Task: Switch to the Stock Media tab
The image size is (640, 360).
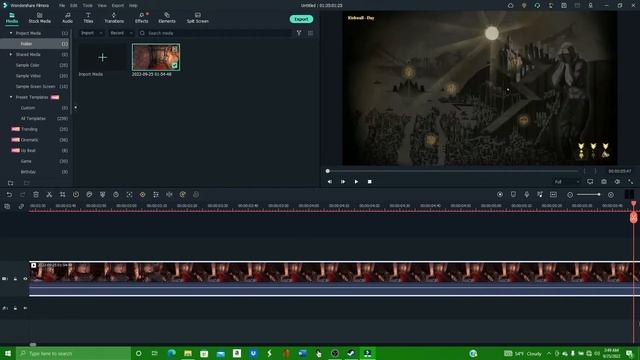Action: pyautogui.click(x=40, y=18)
